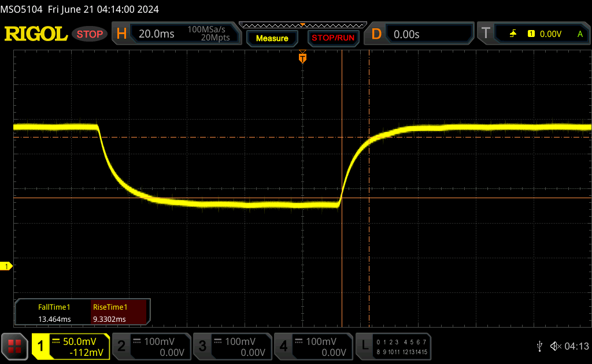
Task: Open logic analyzer L button
Action: coord(365,345)
